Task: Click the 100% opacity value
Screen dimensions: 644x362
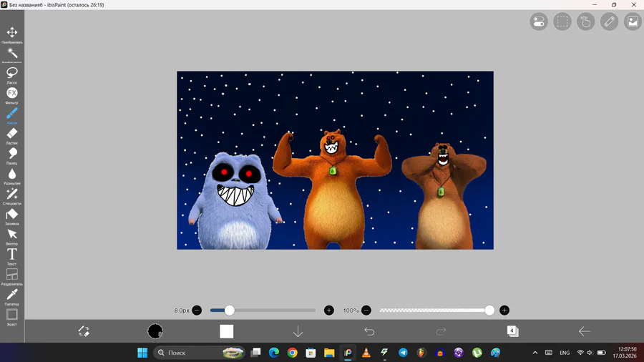Action: [x=351, y=310]
